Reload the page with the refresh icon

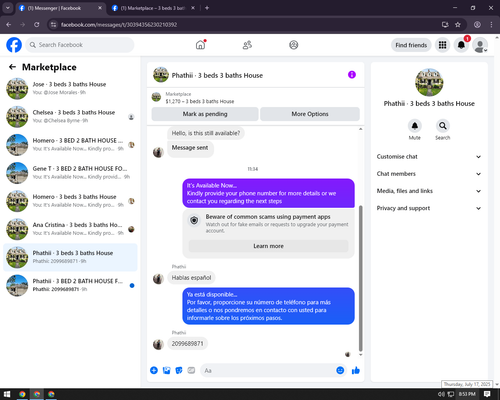[x=37, y=25]
